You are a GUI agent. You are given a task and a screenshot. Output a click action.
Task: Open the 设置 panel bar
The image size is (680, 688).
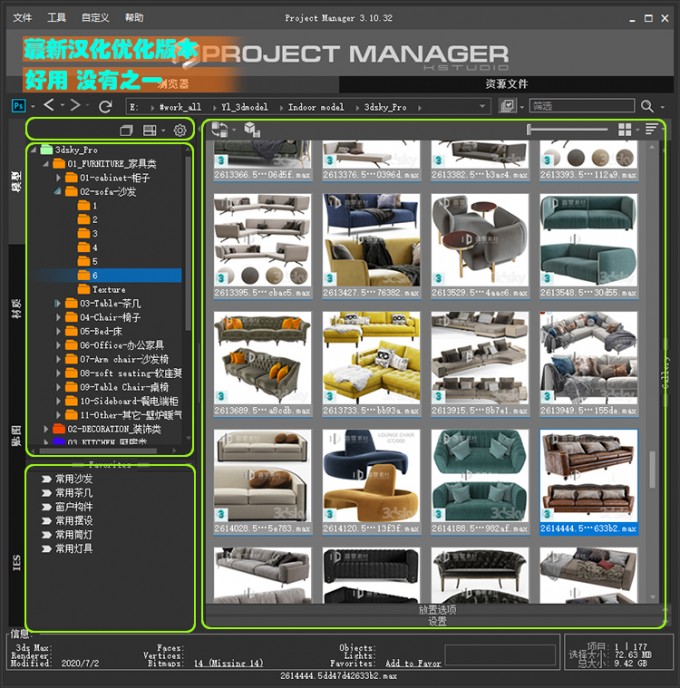pos(437,620)
